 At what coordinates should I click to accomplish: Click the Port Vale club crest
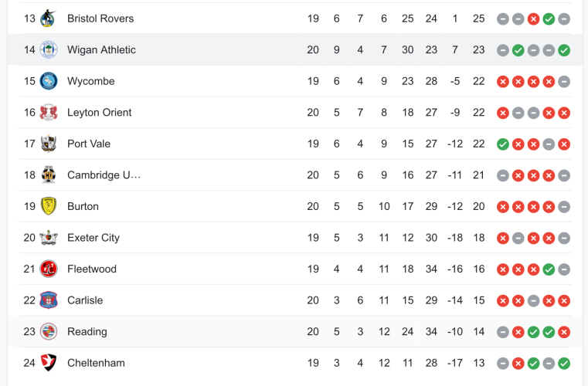[49, 144]
